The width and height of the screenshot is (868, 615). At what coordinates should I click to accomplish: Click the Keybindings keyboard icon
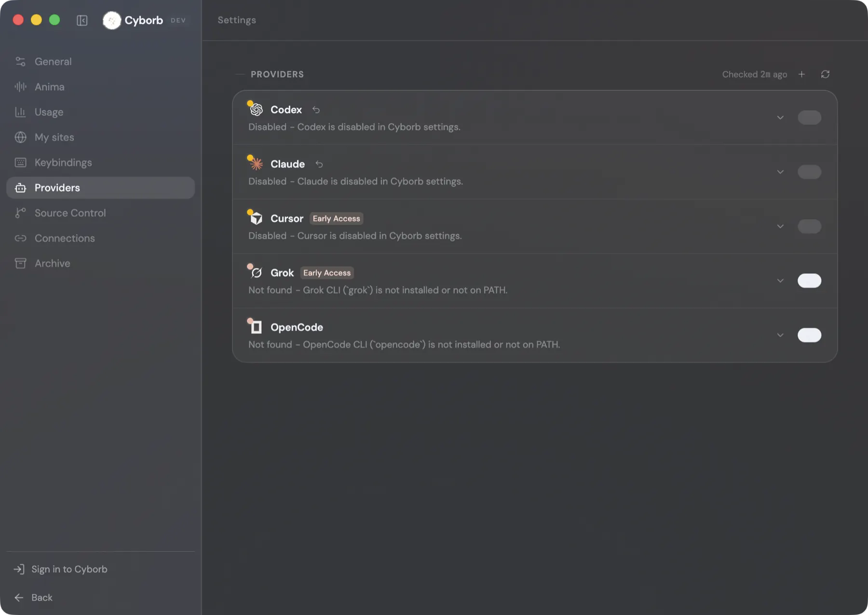pos(20,162)
